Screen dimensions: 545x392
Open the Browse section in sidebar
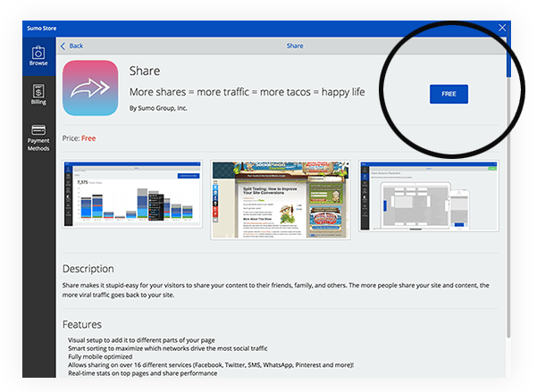pyautogui.click(x=38, y=55)
